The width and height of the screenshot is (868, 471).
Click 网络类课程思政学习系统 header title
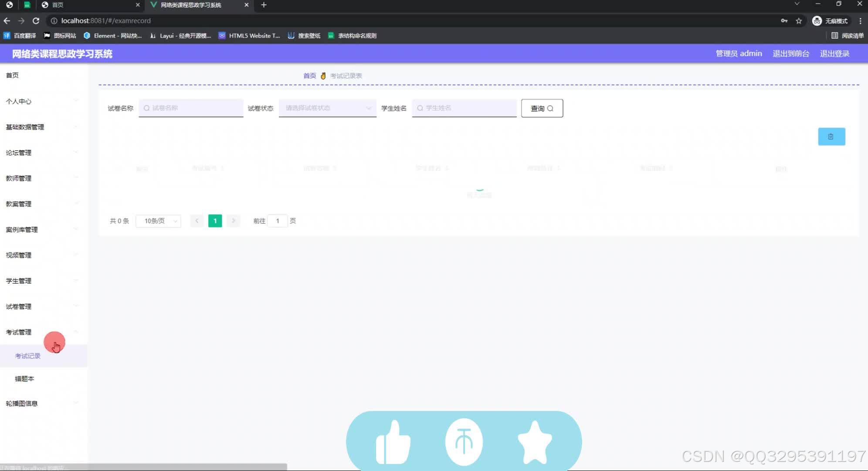pyautogui.click(x=62, y=54)
